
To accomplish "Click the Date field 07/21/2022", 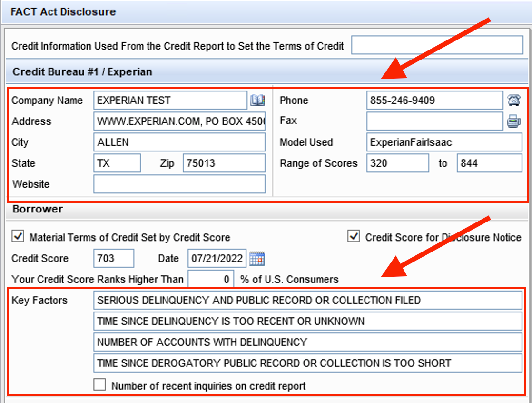I will pyautogui.click(x=217, y=258).
